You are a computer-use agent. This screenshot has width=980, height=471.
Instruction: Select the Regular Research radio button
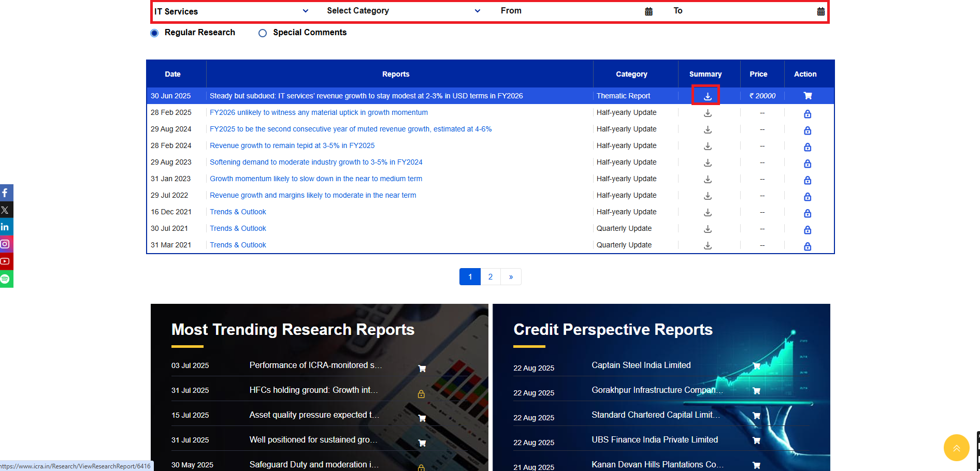[x=154, y=33]
